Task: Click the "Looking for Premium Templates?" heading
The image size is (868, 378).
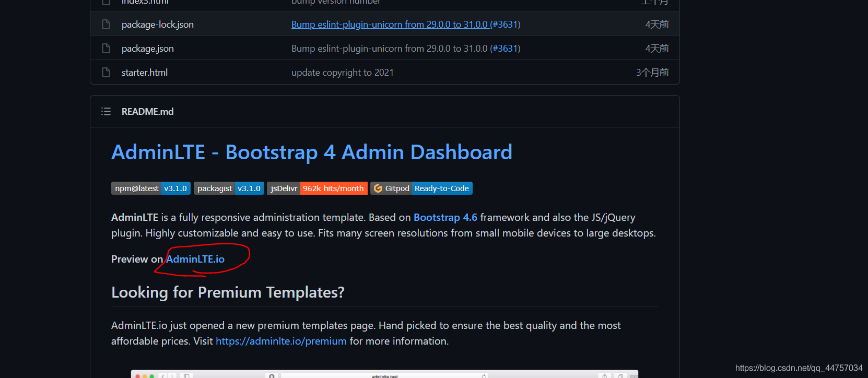Action: click(228, 292)
